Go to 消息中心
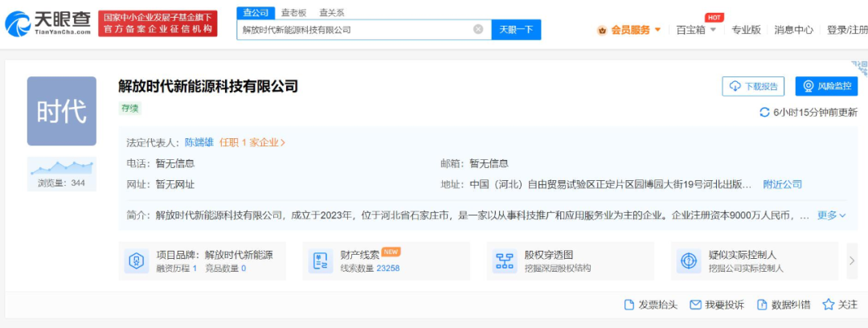 pos(794,30)
